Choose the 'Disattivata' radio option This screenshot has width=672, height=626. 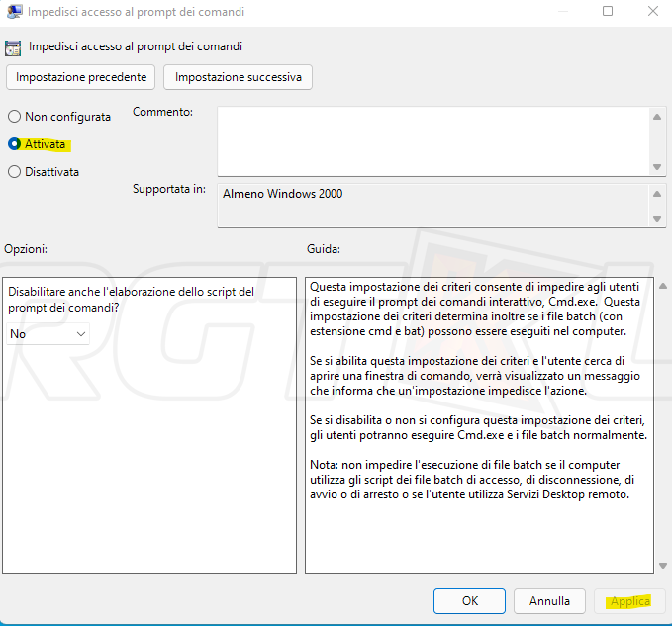click(15, 172)
